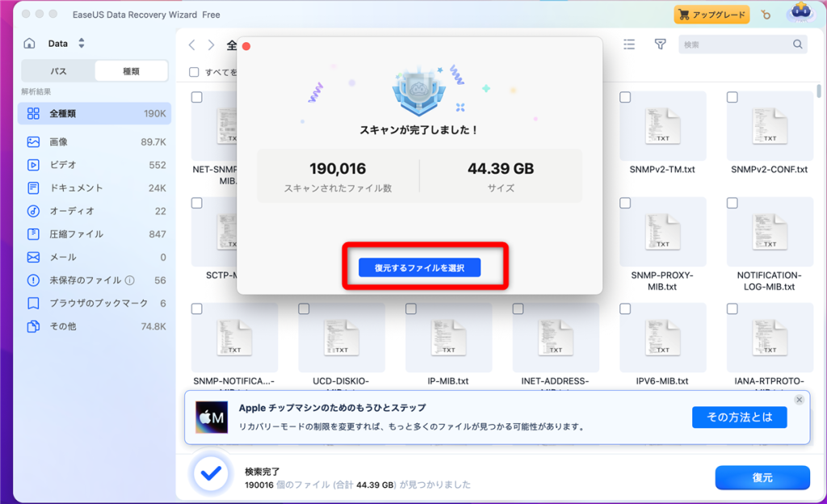Screen dimensions: 827x504
Task: Select the UCD-DISKIO file thumbnail
Action: tap(342, 338)
